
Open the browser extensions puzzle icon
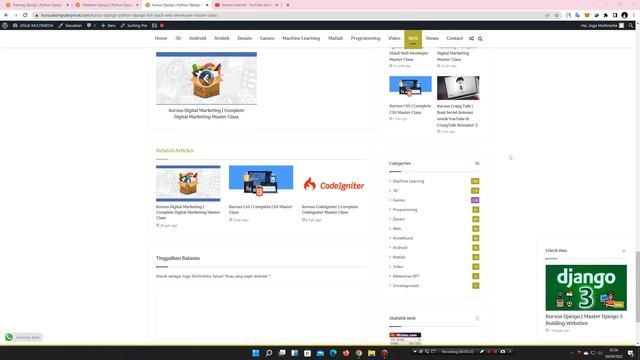(x=606, y=15)
